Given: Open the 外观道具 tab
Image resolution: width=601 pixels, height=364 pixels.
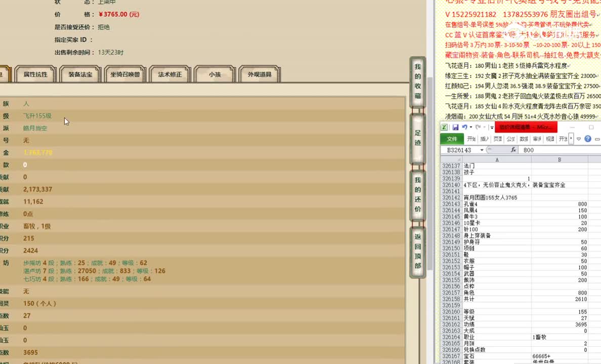Looking at the screenshot, I should pos(259,74).
